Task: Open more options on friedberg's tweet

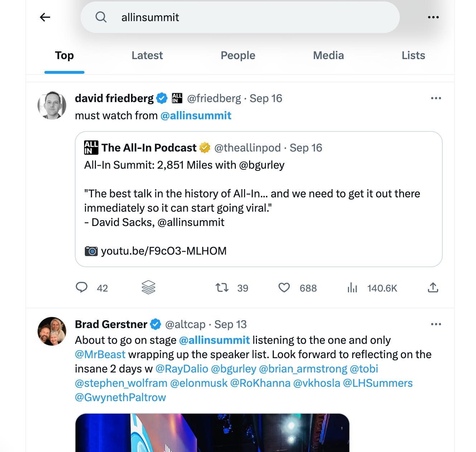Action: point(436,98)
